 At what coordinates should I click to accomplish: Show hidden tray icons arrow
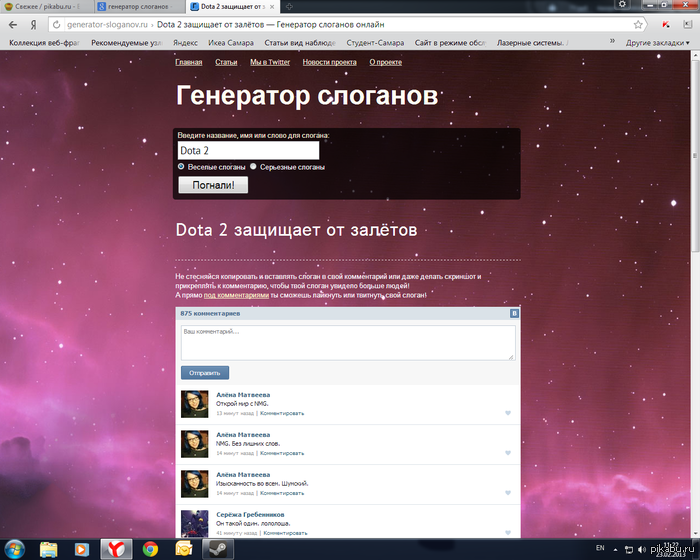tap(615, 550)
